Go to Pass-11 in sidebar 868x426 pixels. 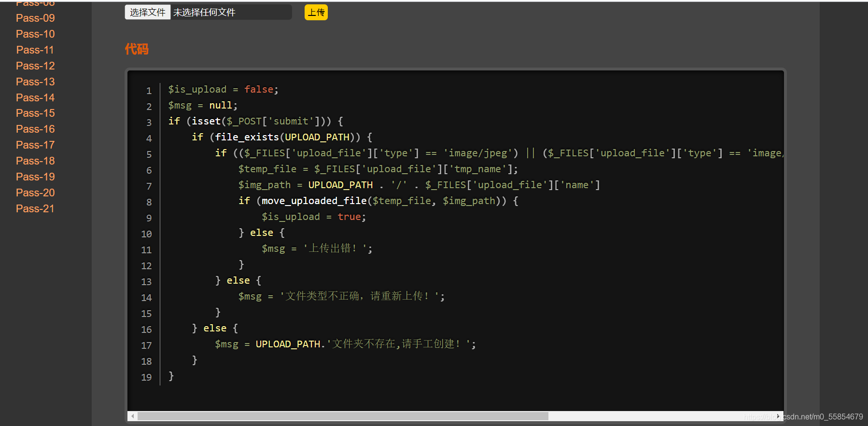click(x=35, y=50)
